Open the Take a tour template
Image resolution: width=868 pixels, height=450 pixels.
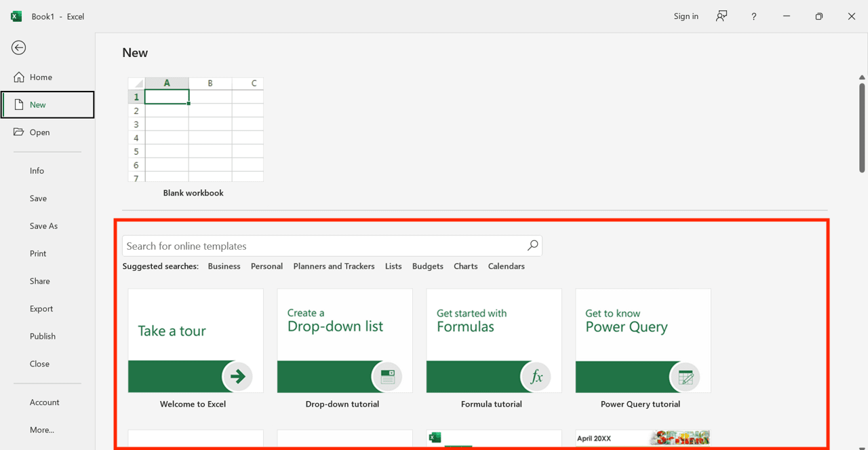pyautogui.click(x=196, y=341)
